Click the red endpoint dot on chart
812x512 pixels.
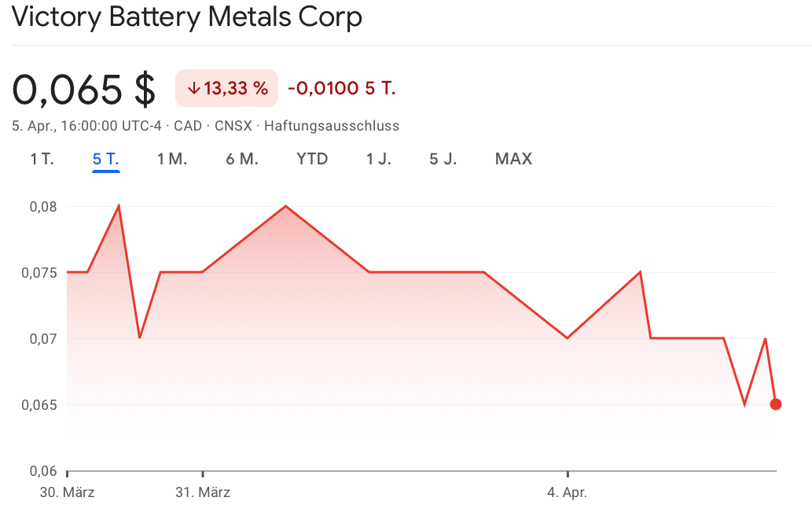(x=776, y=404)
